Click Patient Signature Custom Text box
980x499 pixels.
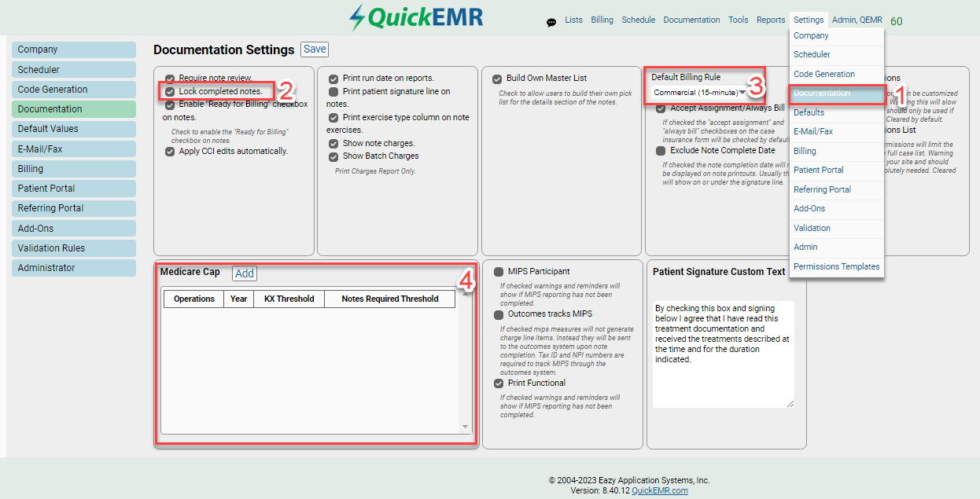point(724,354)
